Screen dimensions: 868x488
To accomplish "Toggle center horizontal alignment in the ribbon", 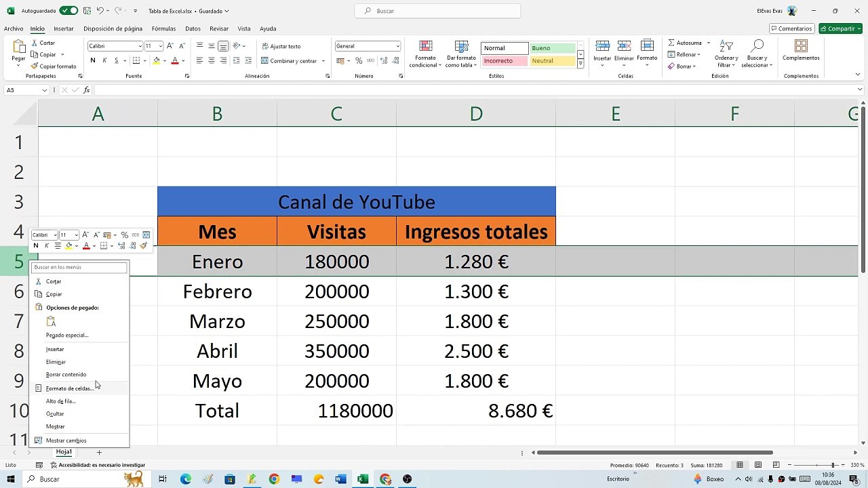I will [x=212, y=60].
